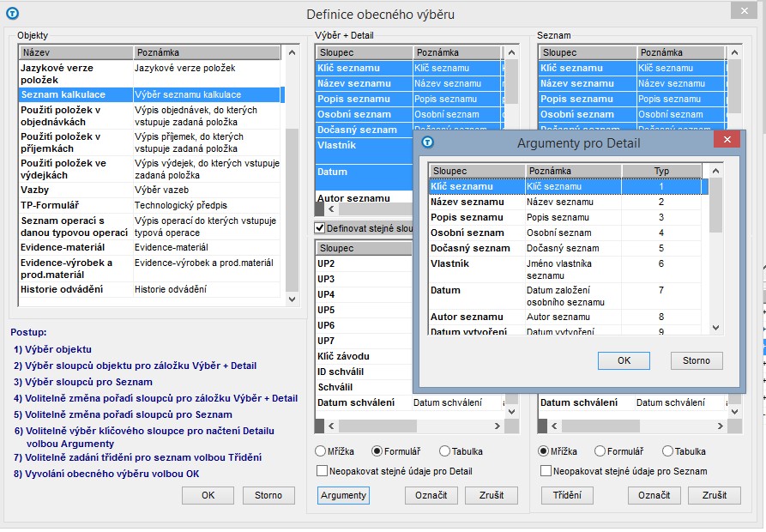
Task: Click Označit under the Seznam panel
Action: click(x=654, y=495)
